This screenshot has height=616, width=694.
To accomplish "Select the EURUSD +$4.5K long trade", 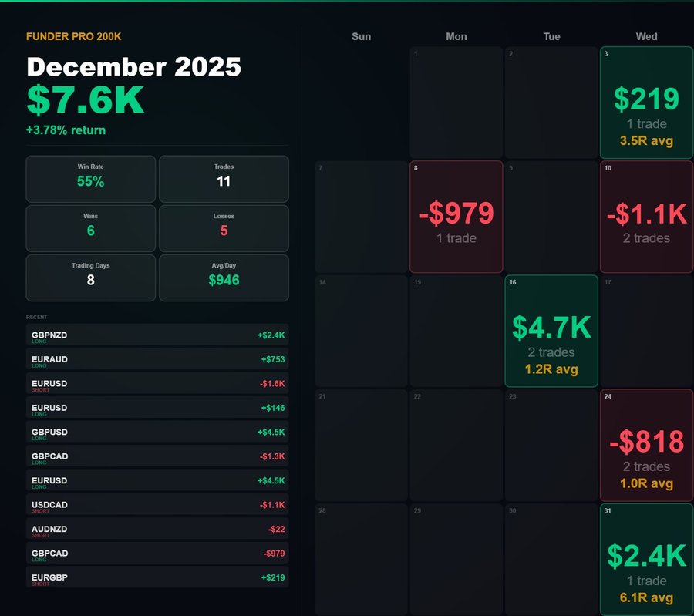I will (x=157, y=480).
